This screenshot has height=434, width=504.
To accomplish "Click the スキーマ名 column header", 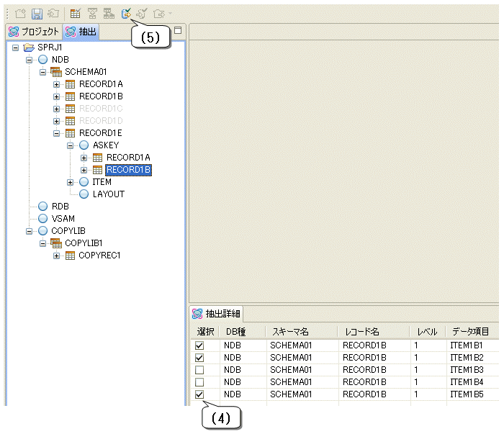I will point(301,332).
